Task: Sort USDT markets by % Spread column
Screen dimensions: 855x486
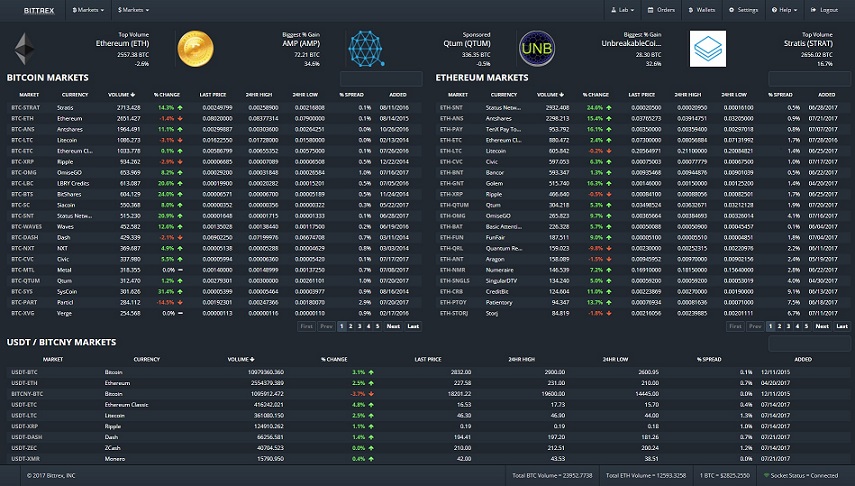Action: (709, 359)
